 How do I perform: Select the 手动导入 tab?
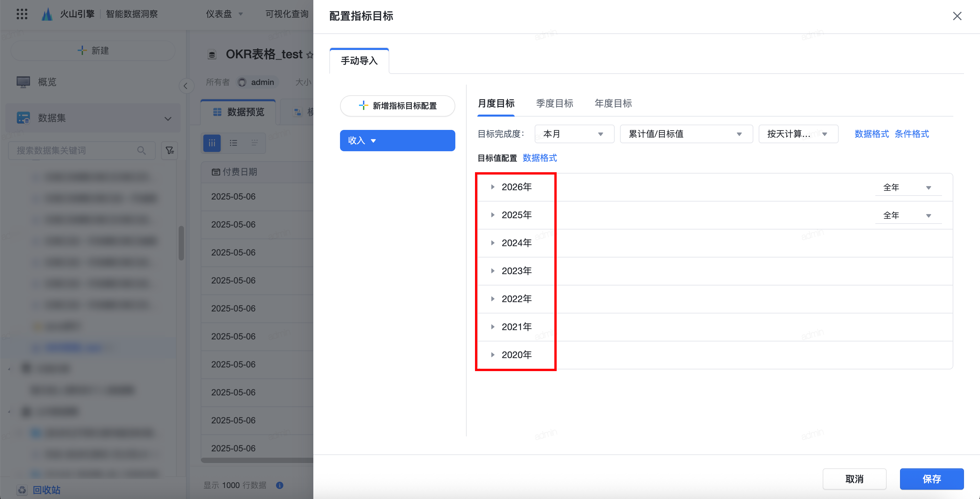pyautogui.click(x=359, y=61)
